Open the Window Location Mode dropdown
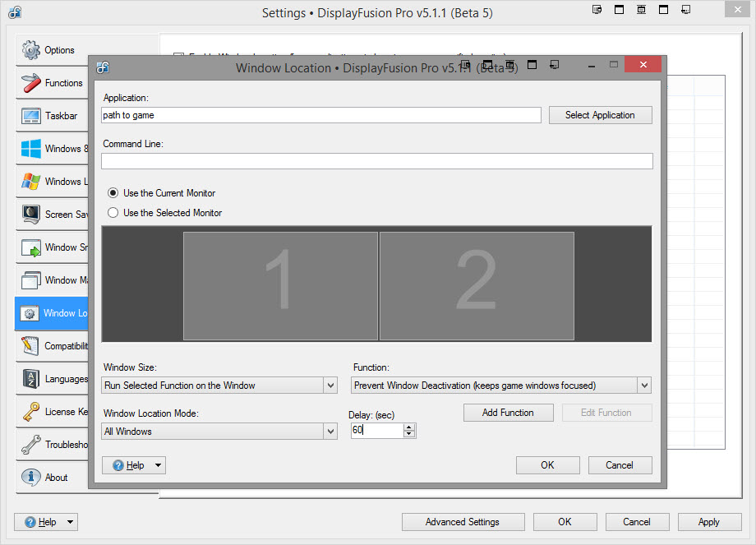The height and width of the screenshot is (545, 756). coord(330,432)
